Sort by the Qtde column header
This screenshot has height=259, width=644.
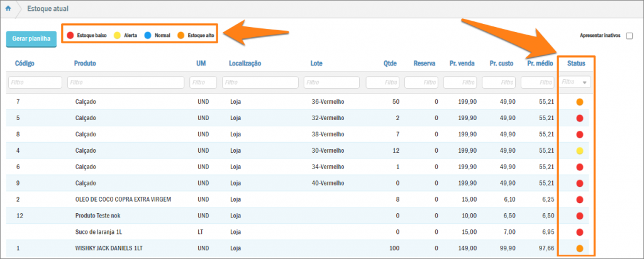click(390, 63)
